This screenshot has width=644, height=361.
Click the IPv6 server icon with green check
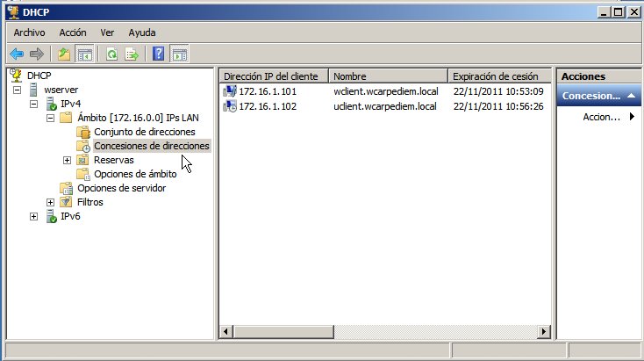point(51,216)
